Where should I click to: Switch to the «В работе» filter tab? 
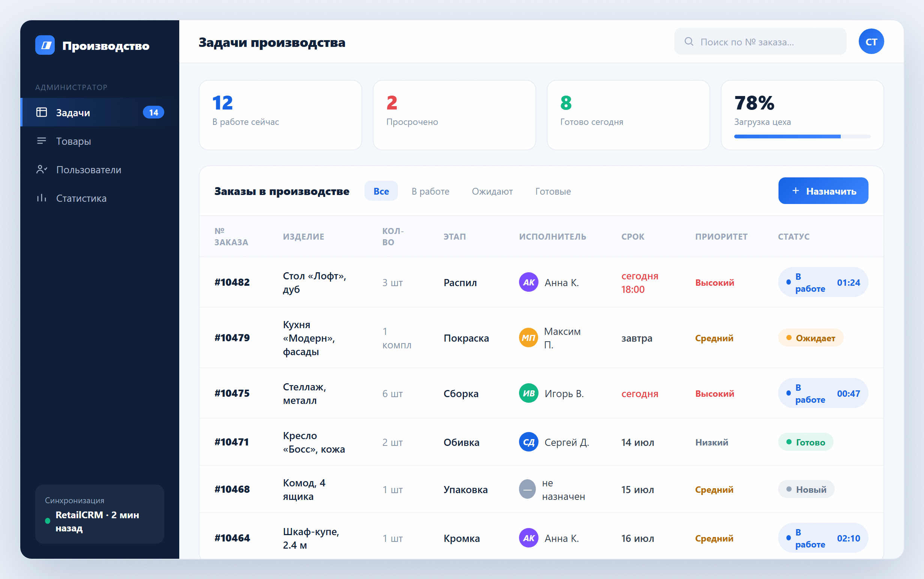click(430, 191)
